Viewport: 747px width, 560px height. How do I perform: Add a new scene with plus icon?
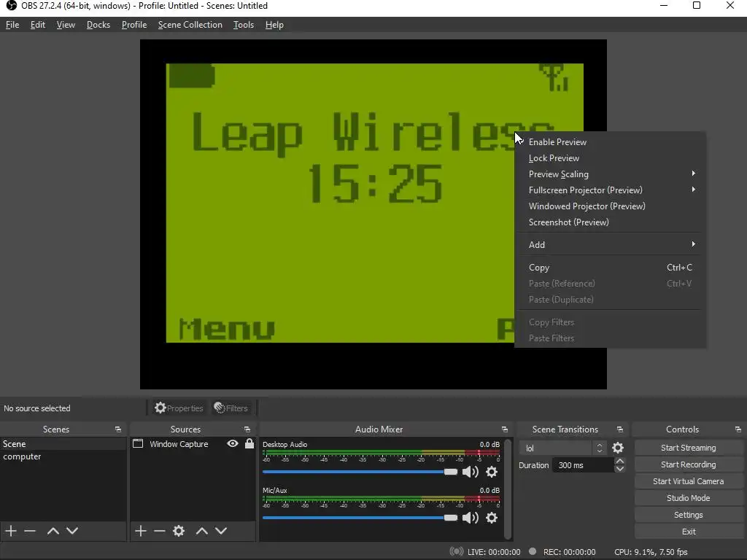11,531
